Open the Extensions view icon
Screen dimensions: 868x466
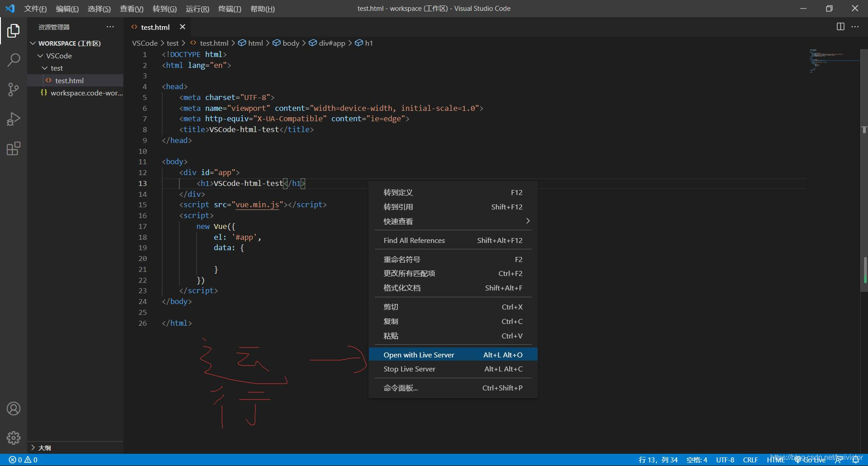(x=14, y=149)
